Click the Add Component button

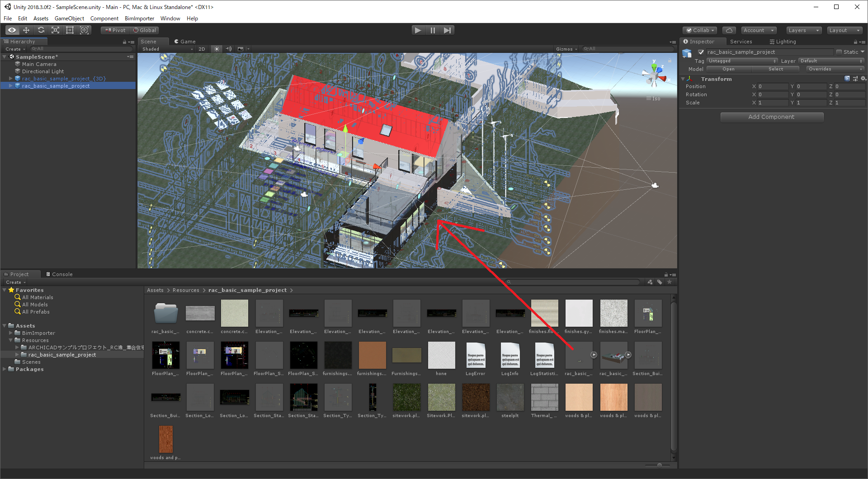[772, 117]
